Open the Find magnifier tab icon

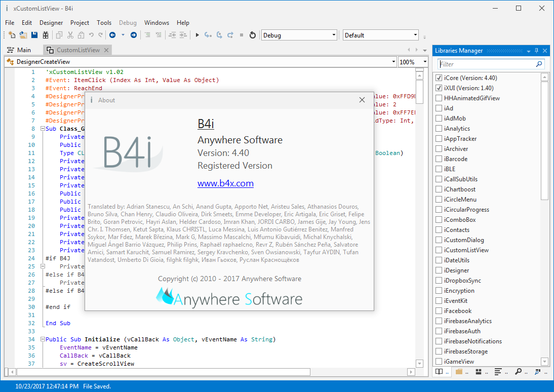(x=518, y=372)
